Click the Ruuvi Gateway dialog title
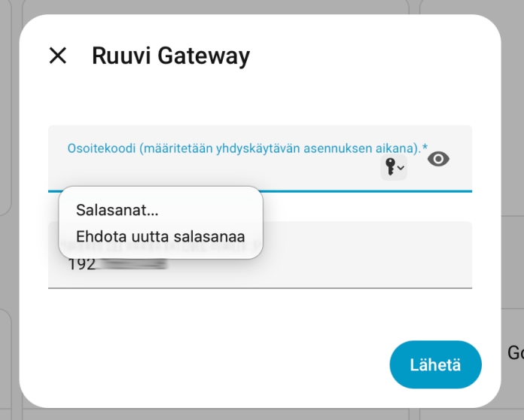This screenshot has height=420, width=524. [x=171, y=56]
